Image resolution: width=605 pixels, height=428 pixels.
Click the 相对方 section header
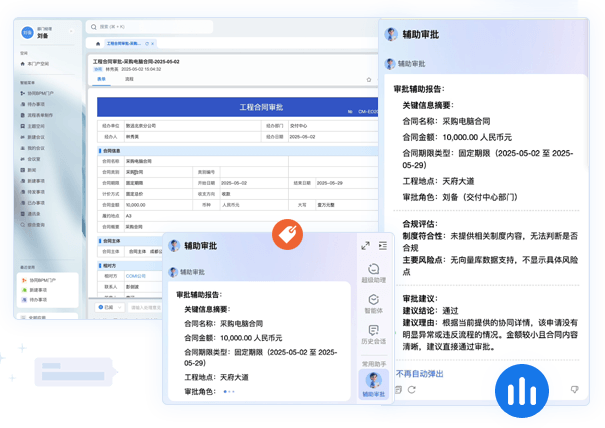point(130,266)
